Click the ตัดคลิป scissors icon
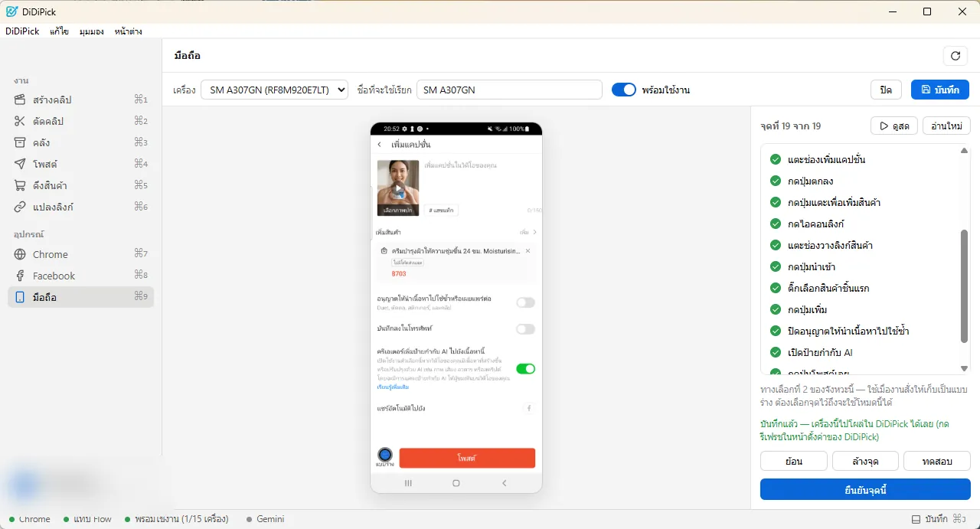The image size is (980, 529). 20,121
